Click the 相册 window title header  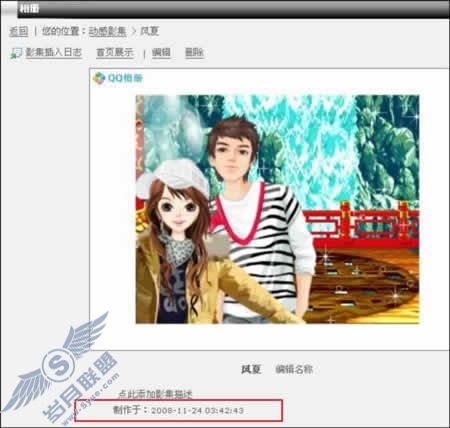pos(29,8)
